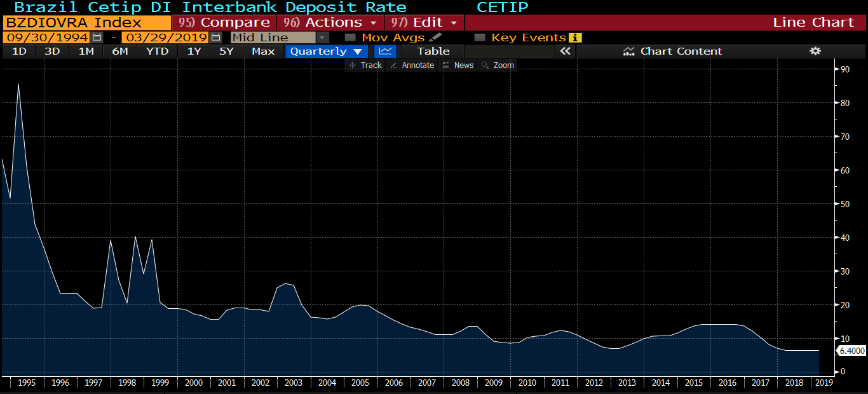Open the start date calendar picker
This screenshot has height=394, width=868.
[97, 37]
